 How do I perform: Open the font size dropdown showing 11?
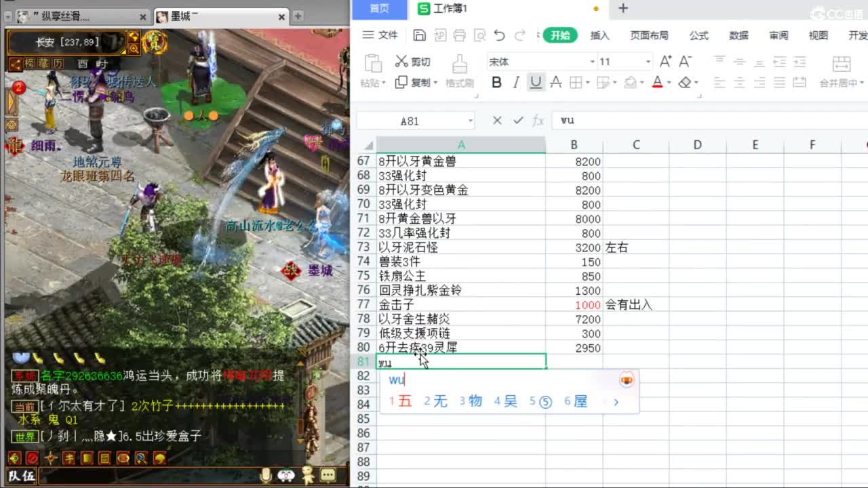(648, 62)
